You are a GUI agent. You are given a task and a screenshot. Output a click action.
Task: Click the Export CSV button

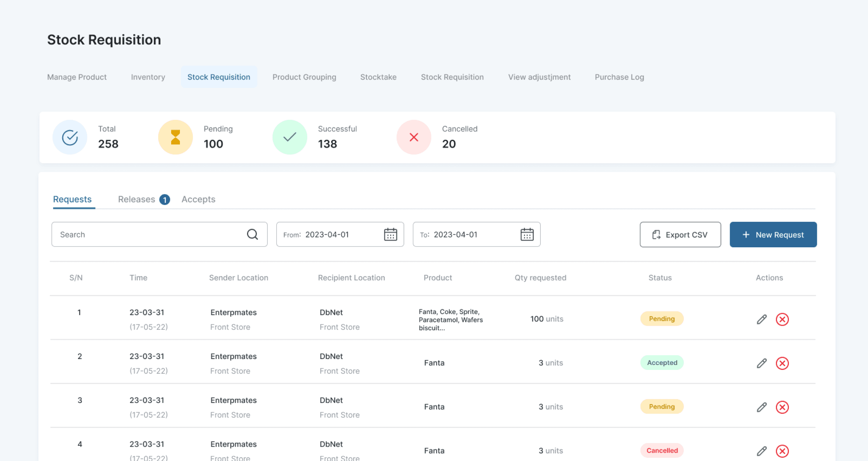pyautogui.click(x=680, y=234)
